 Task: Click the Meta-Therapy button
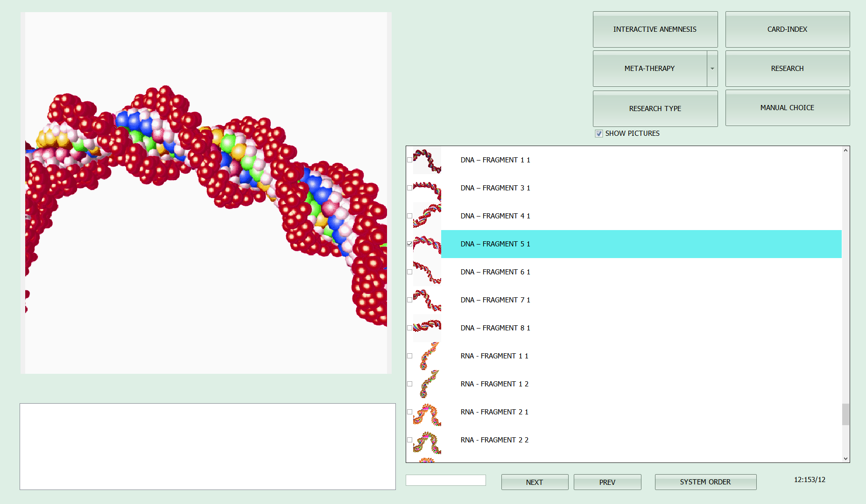point(650,69)
